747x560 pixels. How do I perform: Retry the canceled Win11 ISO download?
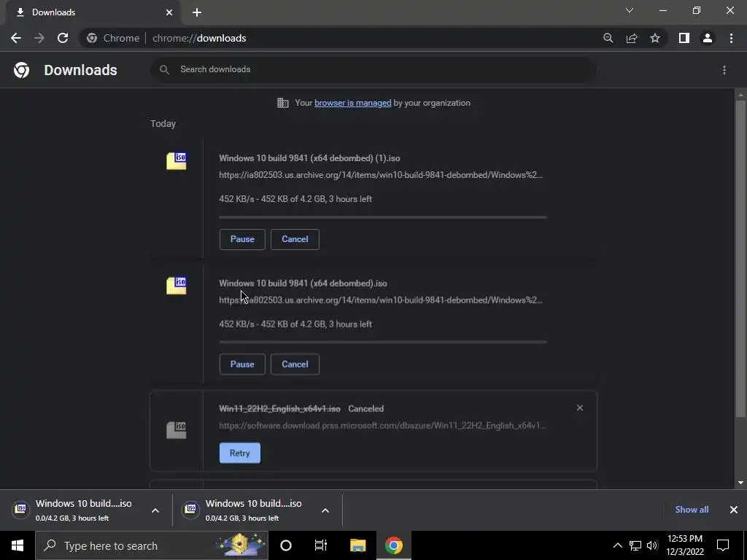(239, 453)
